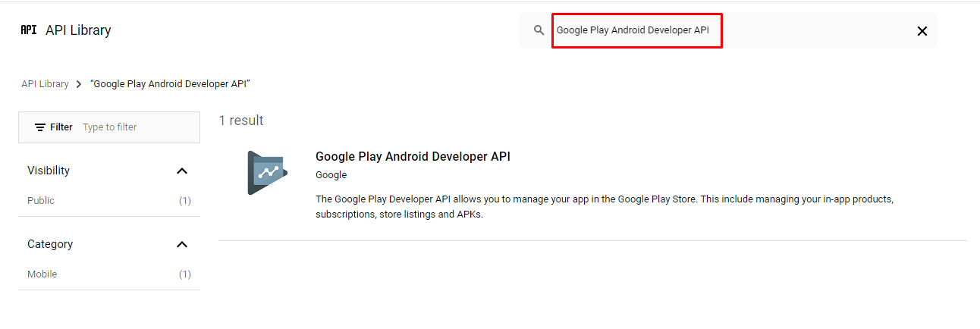980x329 pixels.
Task: Clear the search with the X icon
Action: pyautogui.click(x=922, y=31)
